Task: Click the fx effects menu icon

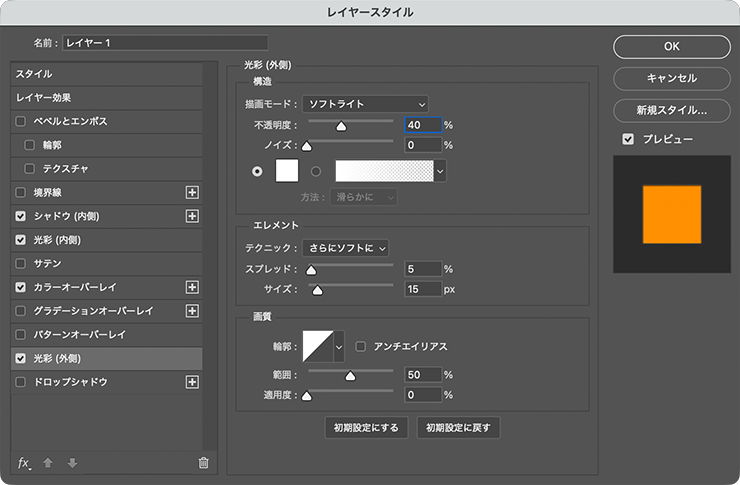Action: pyautogui.click(x=25, y=462)
